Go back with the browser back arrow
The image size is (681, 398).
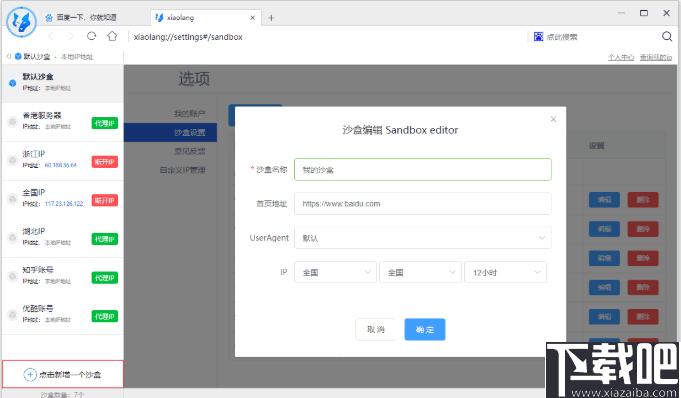click(x=51, y=36)
